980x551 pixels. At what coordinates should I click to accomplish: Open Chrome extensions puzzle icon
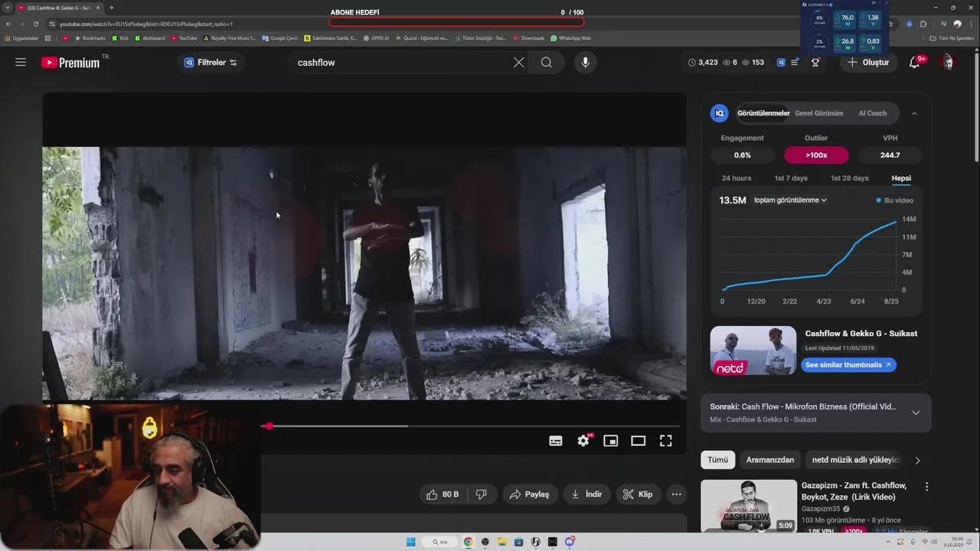coord(923,24)
